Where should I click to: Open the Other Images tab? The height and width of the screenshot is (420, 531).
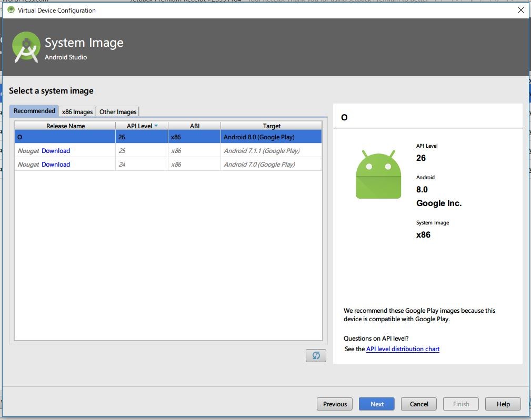(118, 111)
